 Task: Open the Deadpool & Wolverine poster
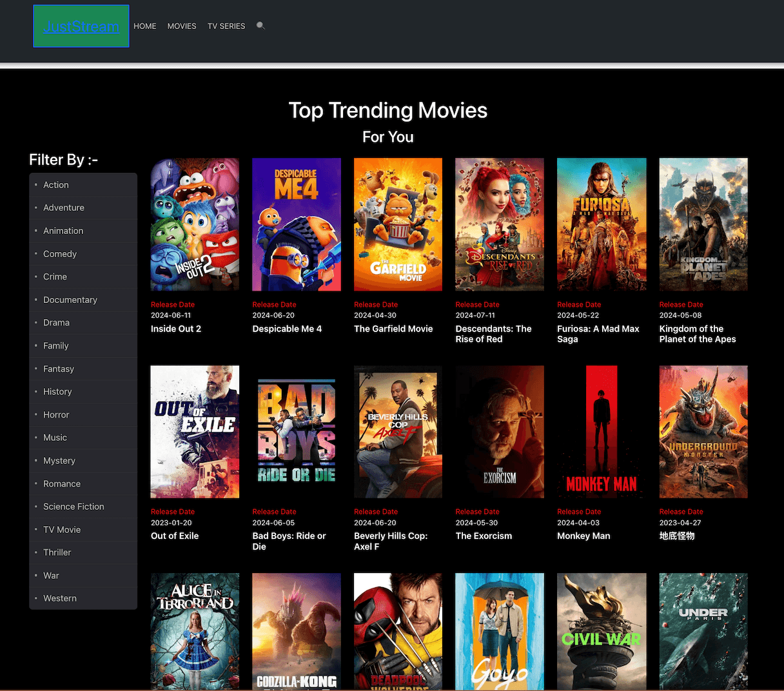pyautogui.click(x=398, y=632)
